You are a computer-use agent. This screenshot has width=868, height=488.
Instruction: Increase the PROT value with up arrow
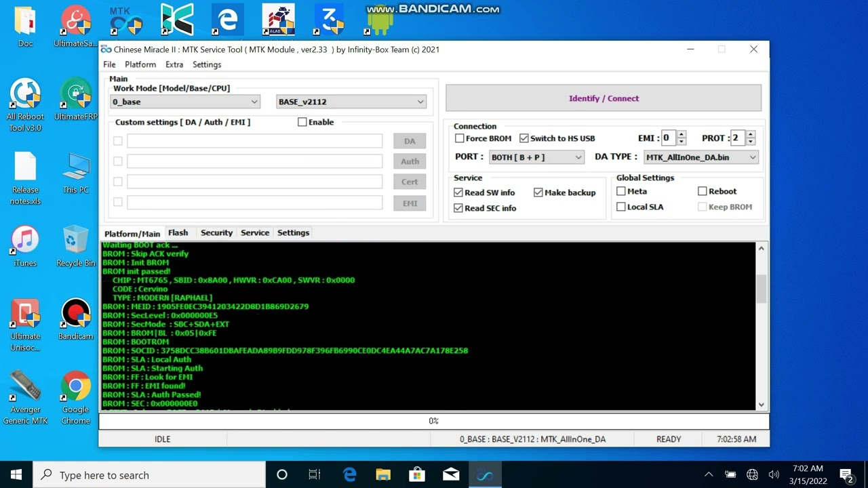tap(751, 134)
